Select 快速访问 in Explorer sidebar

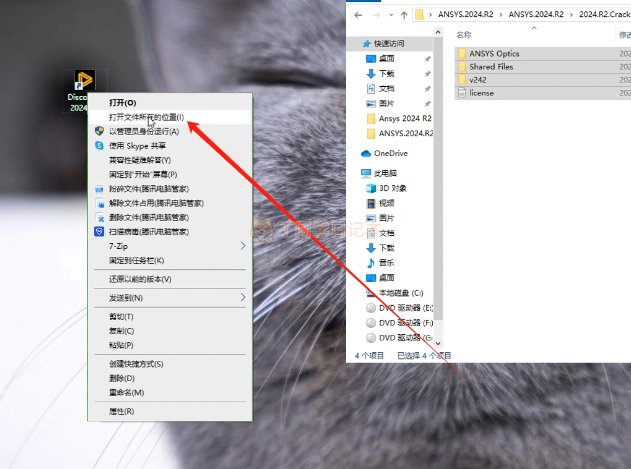click(389, 43)
